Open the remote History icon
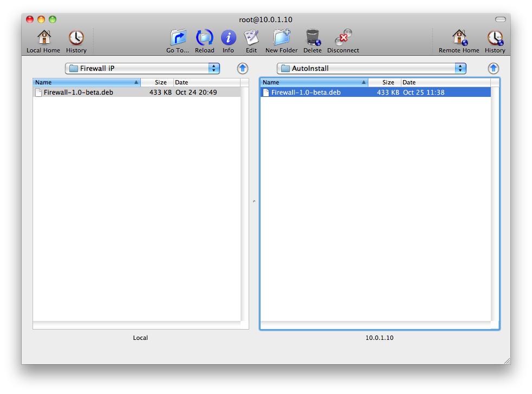 pos(495,38)
